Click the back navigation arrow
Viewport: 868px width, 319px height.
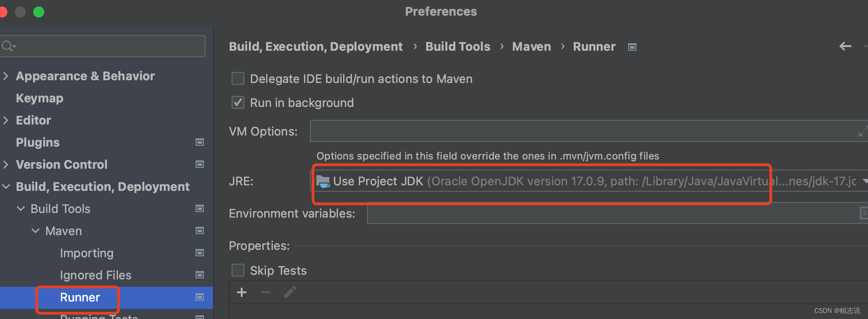(x=845, y=46)
